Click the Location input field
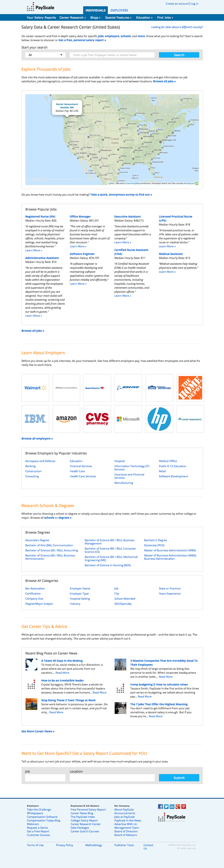Viewport: 224px width, 868px height. [x=112, y=778]
